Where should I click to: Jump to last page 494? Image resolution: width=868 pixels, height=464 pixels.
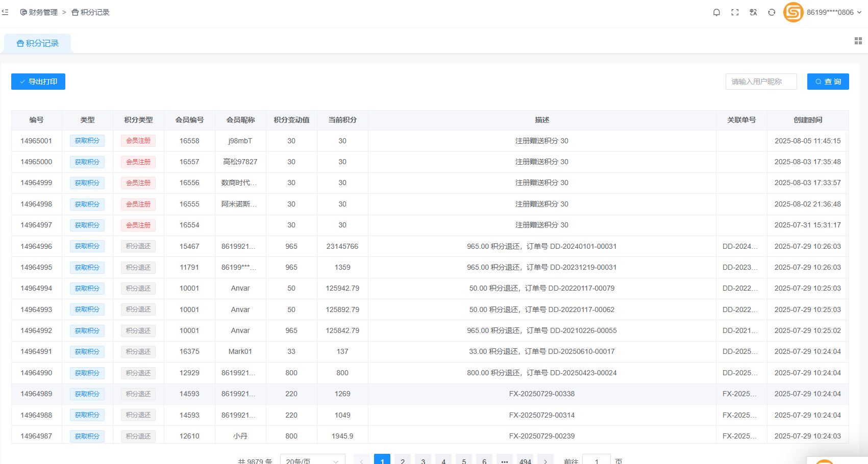pyautogui.click(x=525, y=460)
